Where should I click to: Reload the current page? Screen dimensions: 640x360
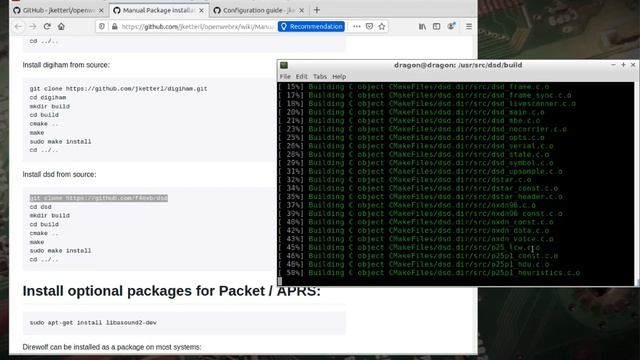pyautogui.click(x=47, y=27)
